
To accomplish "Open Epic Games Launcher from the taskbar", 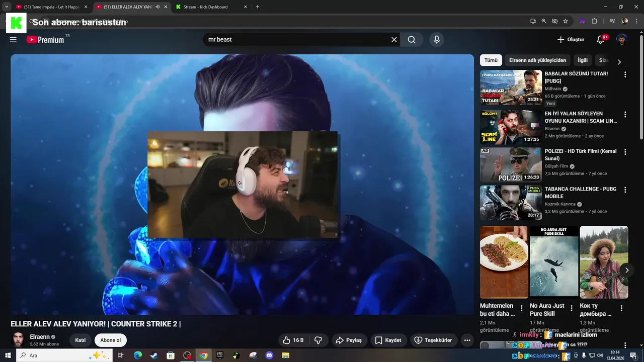I will tap(220, 355).
